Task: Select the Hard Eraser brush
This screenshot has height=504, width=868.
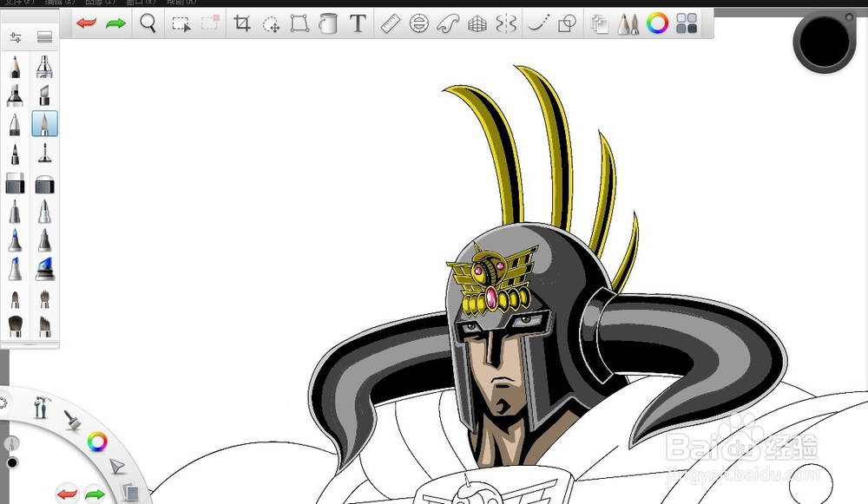Action: [15, 183]
